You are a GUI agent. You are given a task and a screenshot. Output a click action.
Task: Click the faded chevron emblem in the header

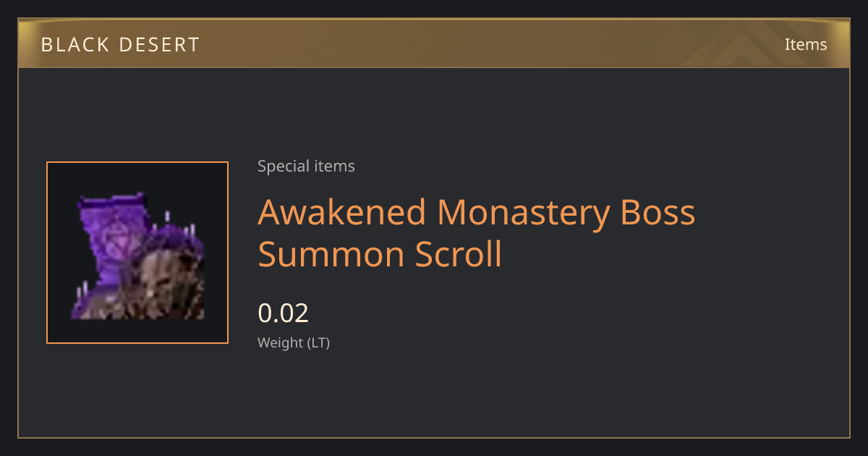point(745,45)
